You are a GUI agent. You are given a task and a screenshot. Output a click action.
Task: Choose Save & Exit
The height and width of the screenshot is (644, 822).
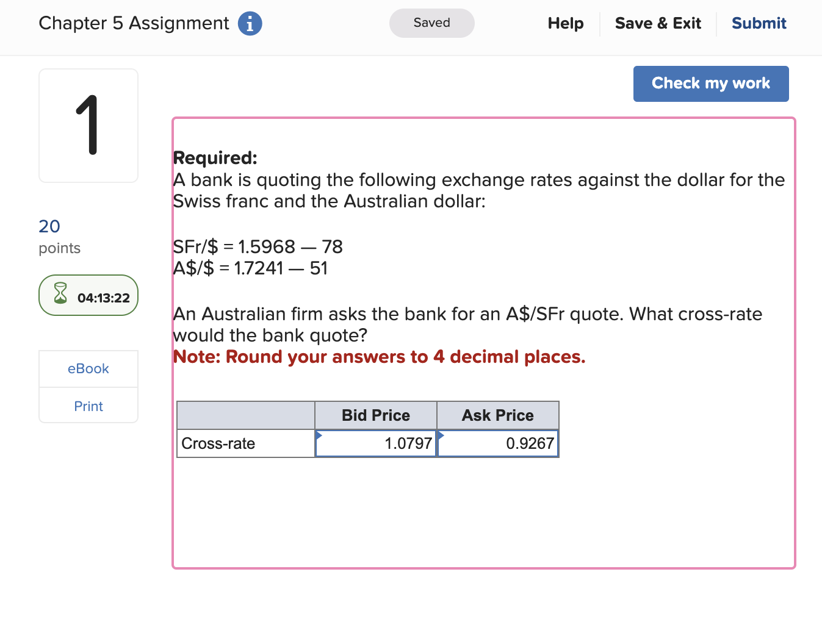[x=658, y=23]
